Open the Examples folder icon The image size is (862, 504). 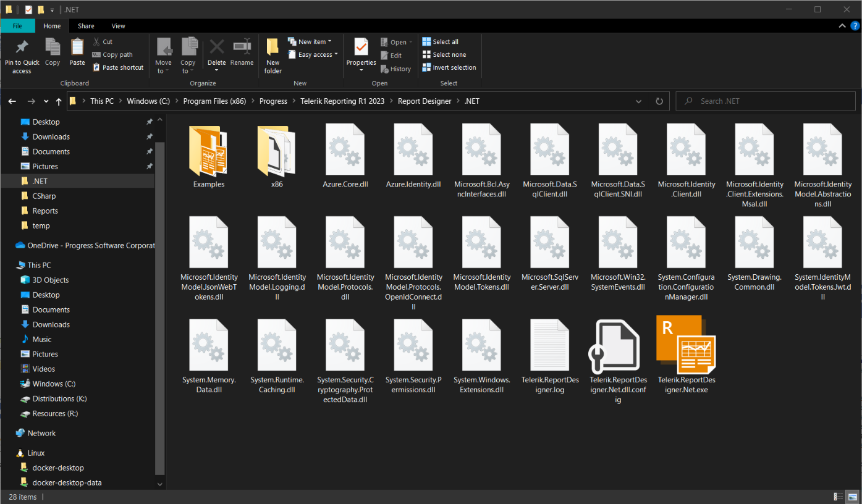208,151
